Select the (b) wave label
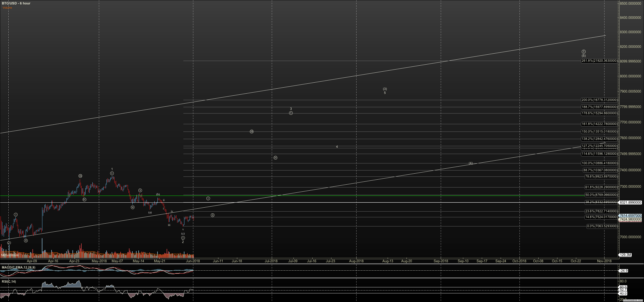This screenshot has width=644, height=302. 158,194
